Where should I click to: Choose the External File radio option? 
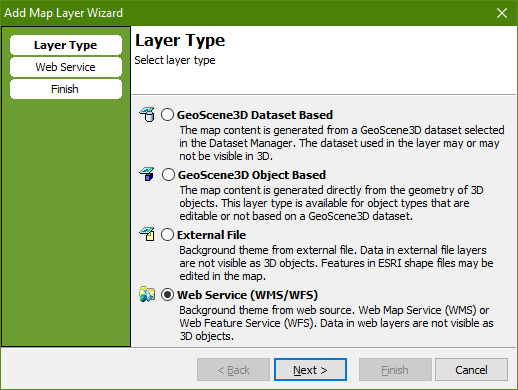(x=167, y=235)
